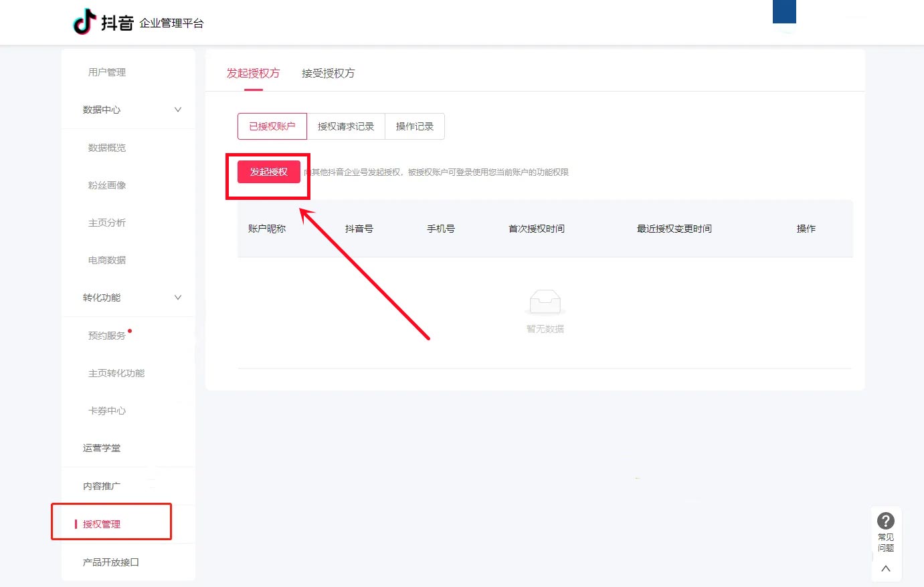Click the 操作 column header
This screenshot has height=587, width=924.
click(x=806, y=229)
